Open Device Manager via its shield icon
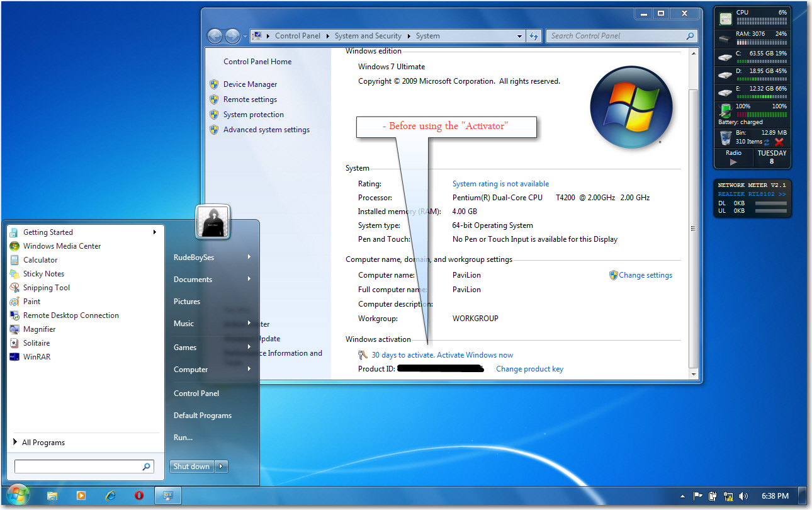 [x=214, y=84]
